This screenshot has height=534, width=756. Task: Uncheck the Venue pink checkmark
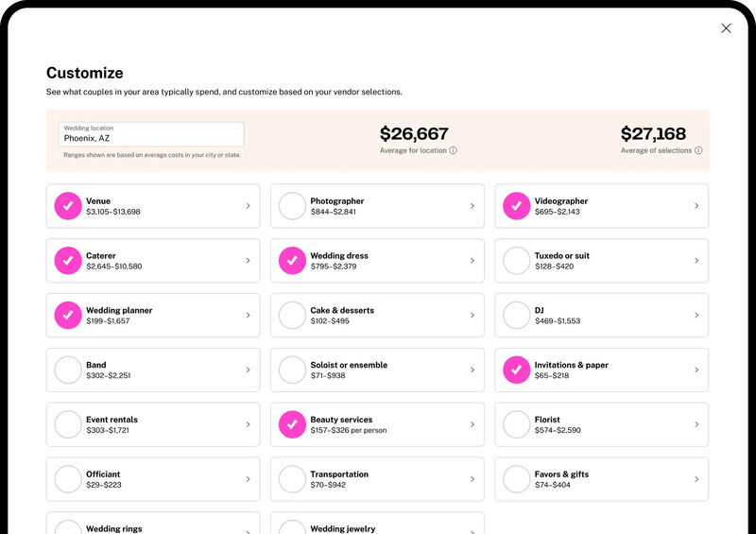tap(68, 206)
